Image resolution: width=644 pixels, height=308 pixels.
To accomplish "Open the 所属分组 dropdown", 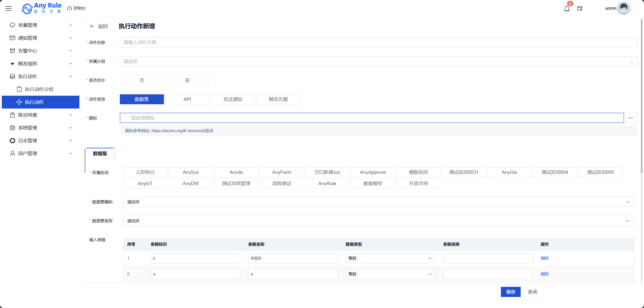I will pyautogui.click(x=378, y=62).
